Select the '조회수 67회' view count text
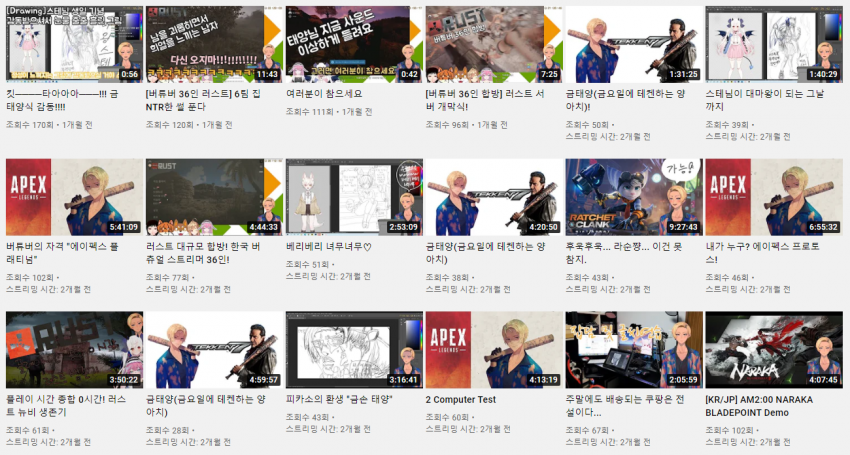The height and width of the screenshot is (455, 850). pos(587,430)
